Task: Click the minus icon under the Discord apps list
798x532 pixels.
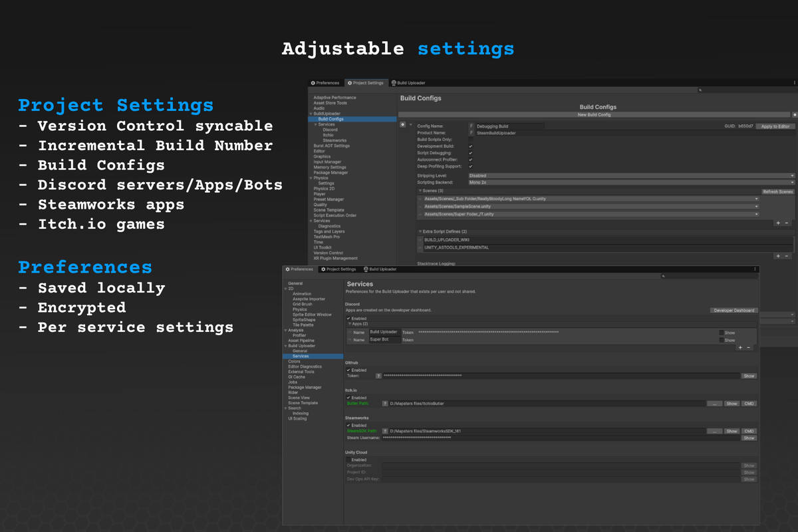Action: tap(749, 347)
